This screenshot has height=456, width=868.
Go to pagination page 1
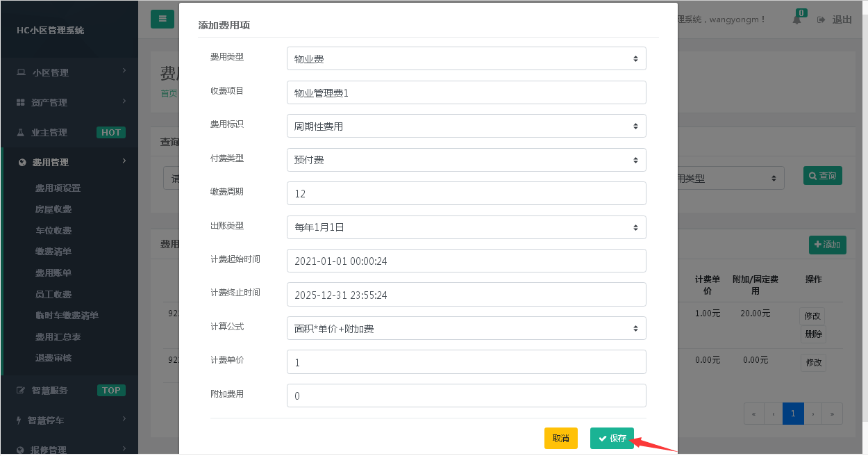click(x=793, y=414)
